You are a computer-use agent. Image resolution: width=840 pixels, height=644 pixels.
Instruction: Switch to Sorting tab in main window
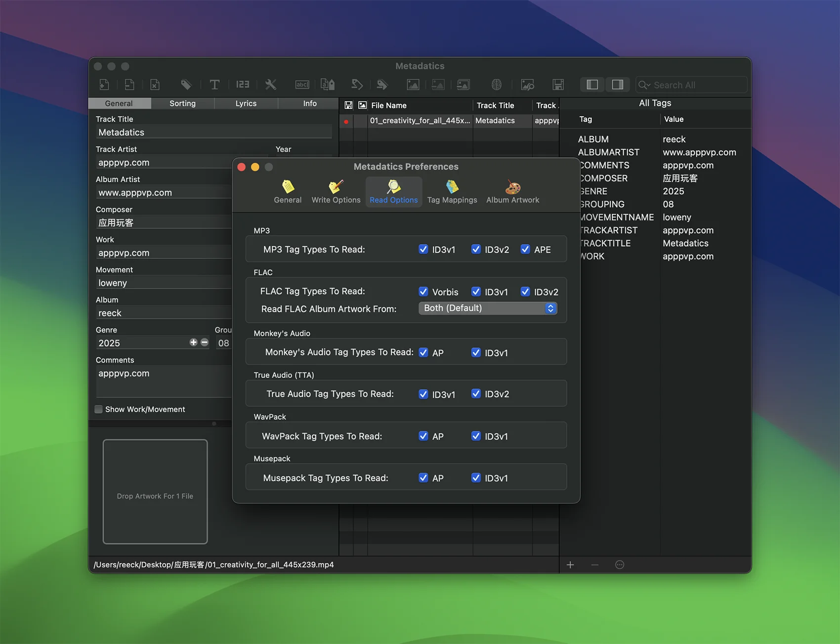(182, 103)
